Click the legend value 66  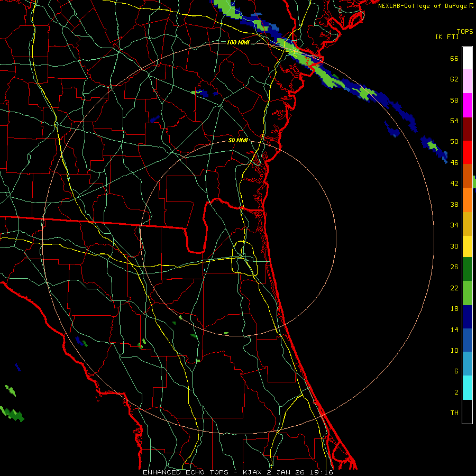[454, 58]
